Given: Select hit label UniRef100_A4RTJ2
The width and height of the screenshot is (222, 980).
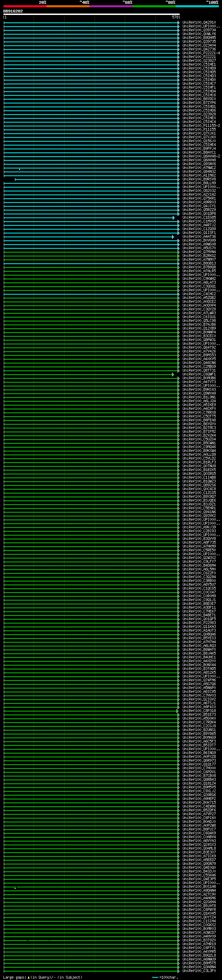Looking at the screenshot, I should (x=199, y=225).
